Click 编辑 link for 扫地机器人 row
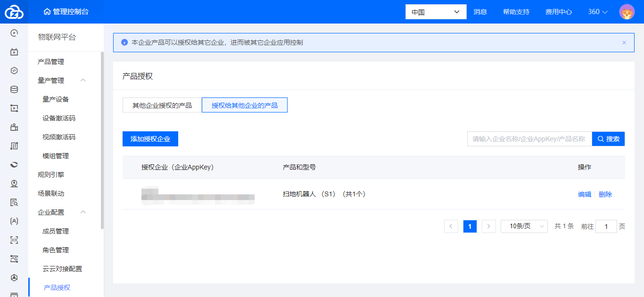This screenshot has height=297, width=644. click(x=585, y=194)
